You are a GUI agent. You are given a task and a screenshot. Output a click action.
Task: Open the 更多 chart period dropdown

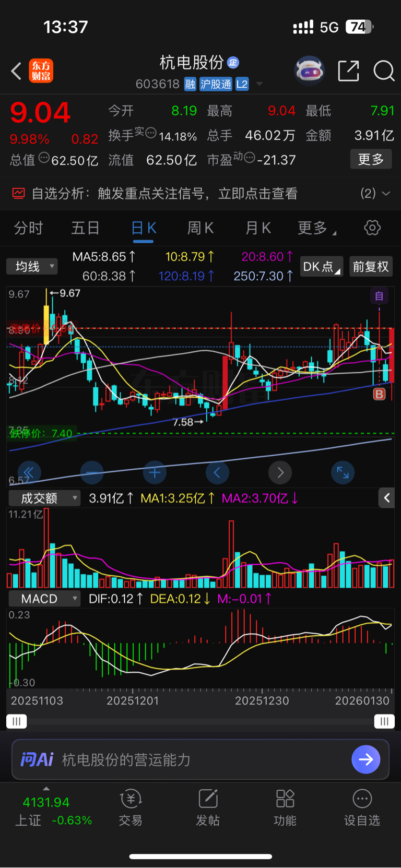coord(316,228)
